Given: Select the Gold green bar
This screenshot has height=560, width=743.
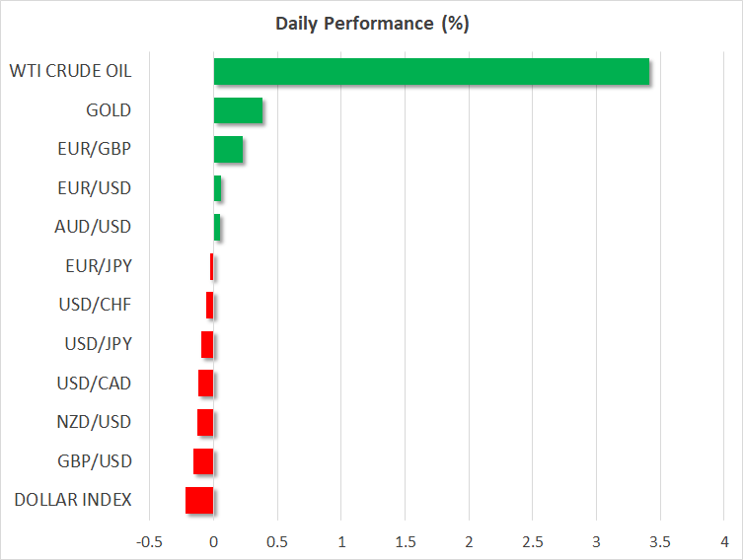Looking at the screenshot, I should 238,110.
